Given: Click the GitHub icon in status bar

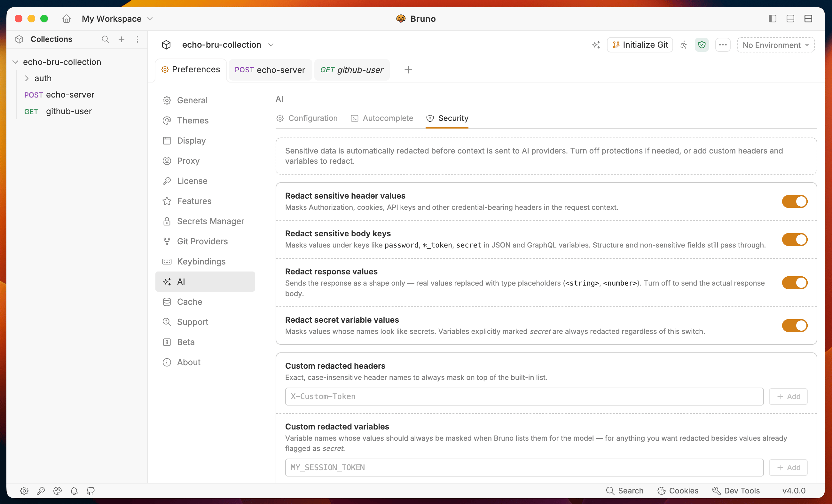Looking at the screenshot, I should pyautogui.click(x=90, y=491).
